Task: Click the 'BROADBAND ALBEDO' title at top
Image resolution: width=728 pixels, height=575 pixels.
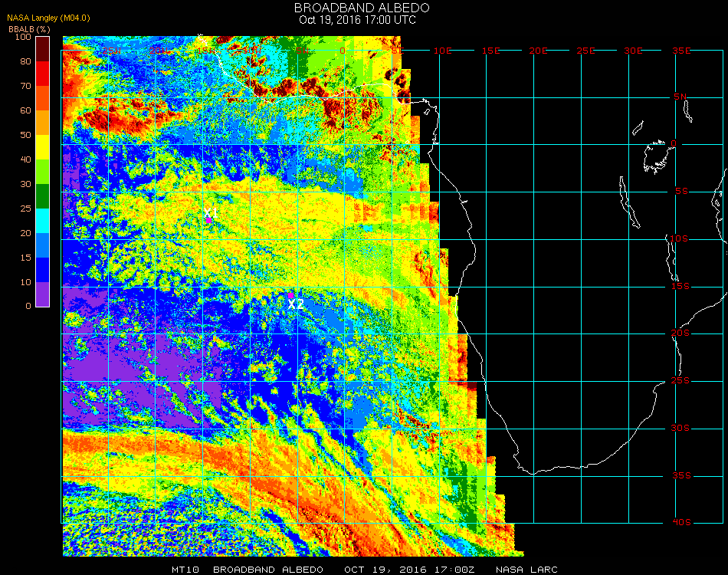Action: [x=362, y=8]
